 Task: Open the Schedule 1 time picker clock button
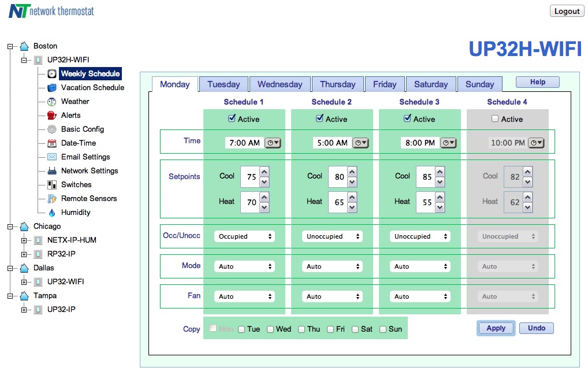[273, 143]
